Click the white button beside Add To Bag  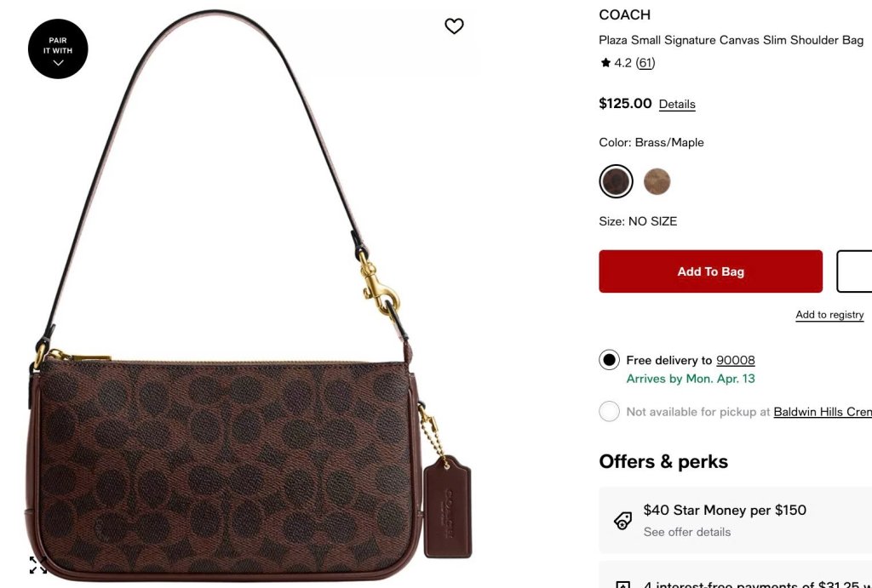tap(854, 271)
